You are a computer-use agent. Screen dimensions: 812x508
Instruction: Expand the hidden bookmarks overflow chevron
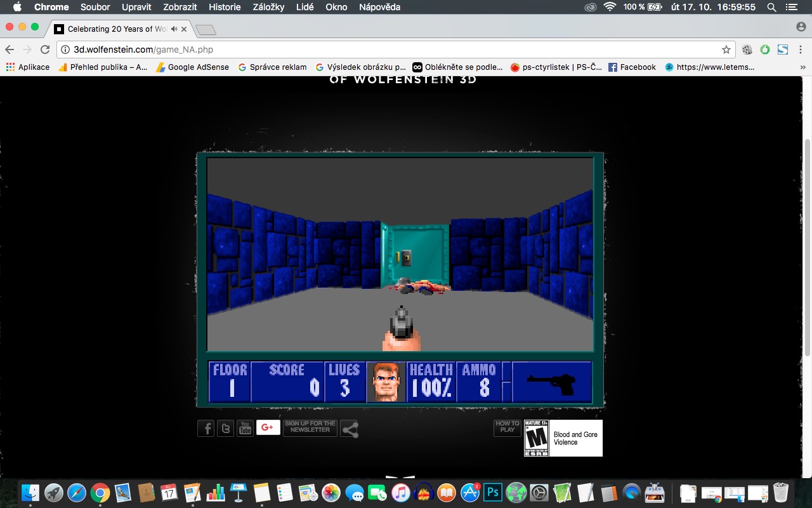pyautogui.click(x=802, y=67)
